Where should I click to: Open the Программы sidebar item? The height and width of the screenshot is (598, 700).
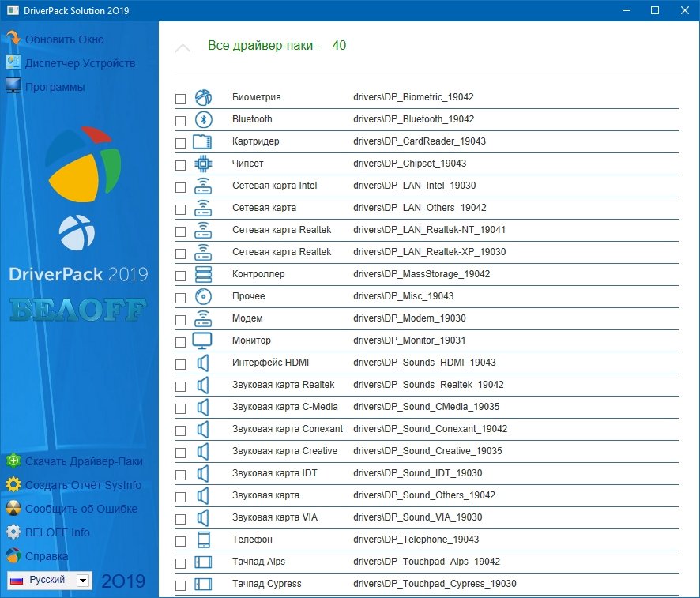pyautogui.click(x=55, y=87)
